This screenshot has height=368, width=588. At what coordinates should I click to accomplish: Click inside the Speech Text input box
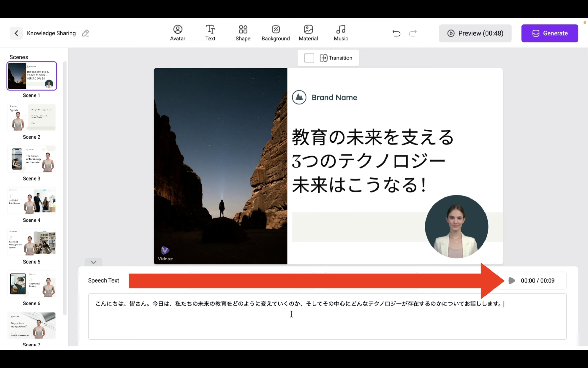tap(327, 316)
